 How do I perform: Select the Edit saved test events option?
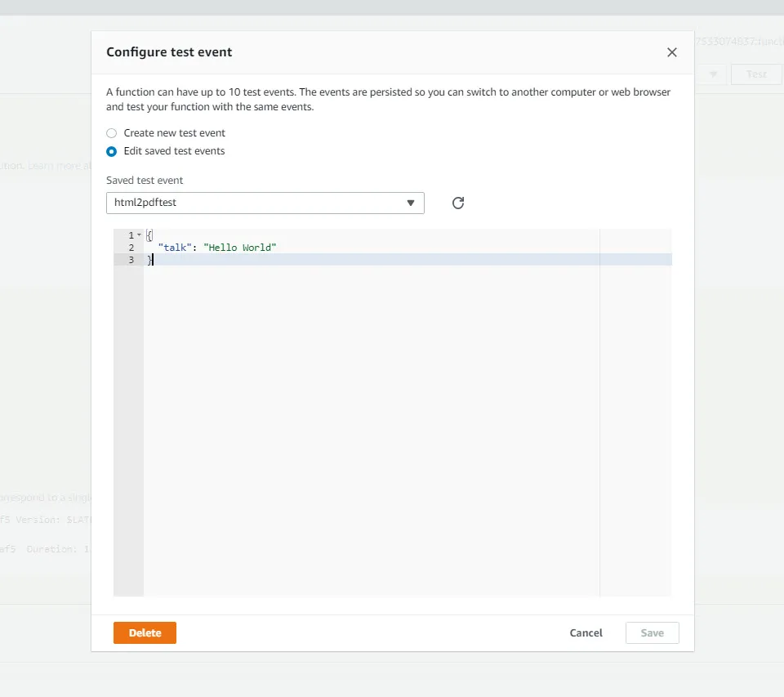(112, 151)
